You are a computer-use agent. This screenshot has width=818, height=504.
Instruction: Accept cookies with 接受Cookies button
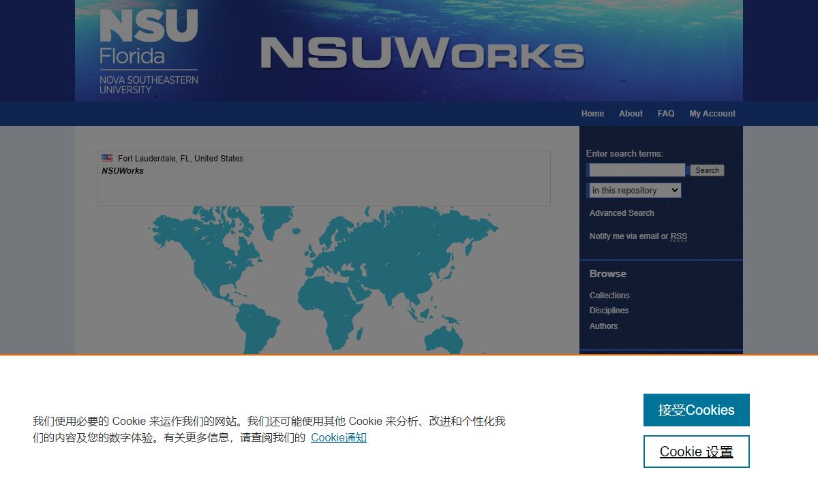696,410
